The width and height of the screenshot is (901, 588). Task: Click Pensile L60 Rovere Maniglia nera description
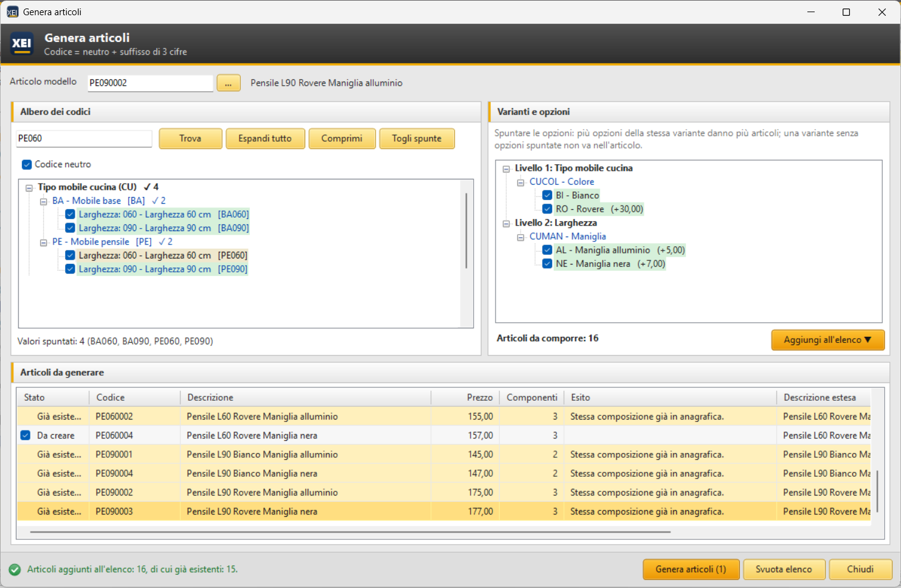pyautogui.click(x=252, y=436)
